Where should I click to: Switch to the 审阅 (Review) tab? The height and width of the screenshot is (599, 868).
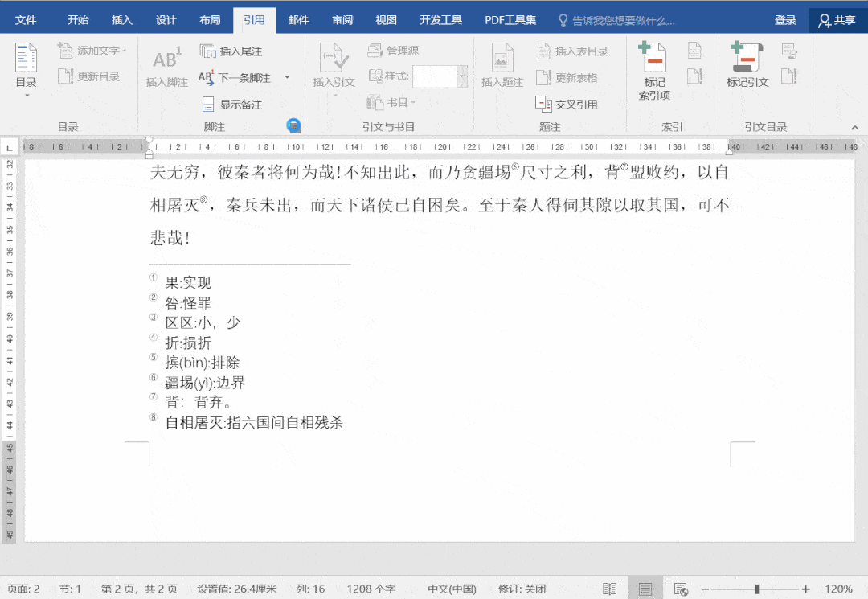click(343, 20)
